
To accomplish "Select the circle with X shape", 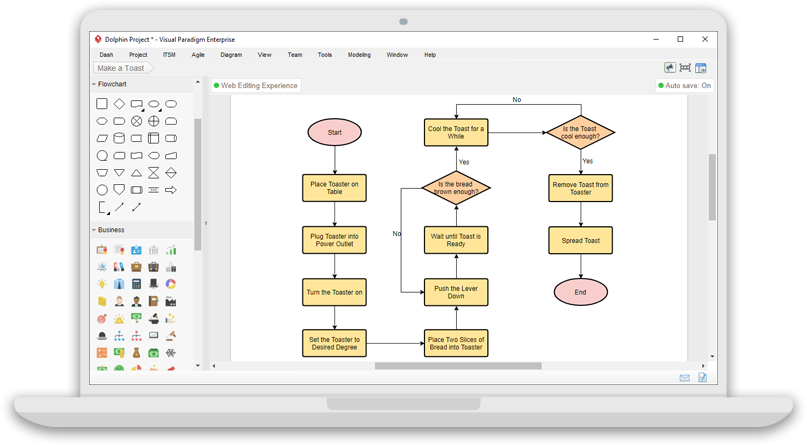I will point(136,121).
